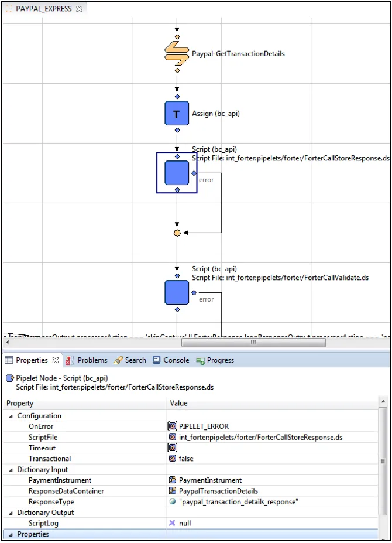Click the ForterCallValidate.ds script file label
This screenshot has height=543, width=392.
coord(280,278)
